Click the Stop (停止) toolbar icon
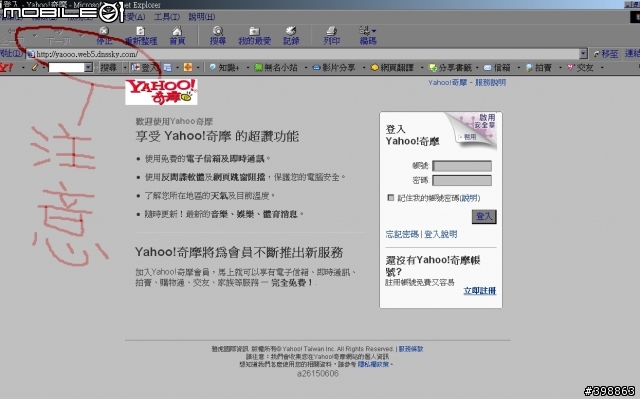The image size is (640, 399). point(104,35)
